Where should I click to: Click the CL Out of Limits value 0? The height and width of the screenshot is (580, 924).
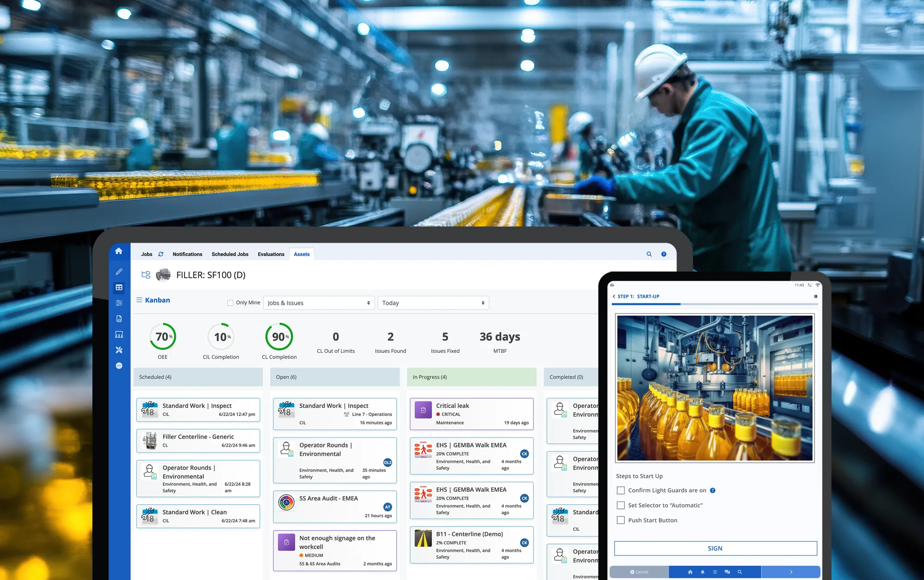[x=336, y=337]
